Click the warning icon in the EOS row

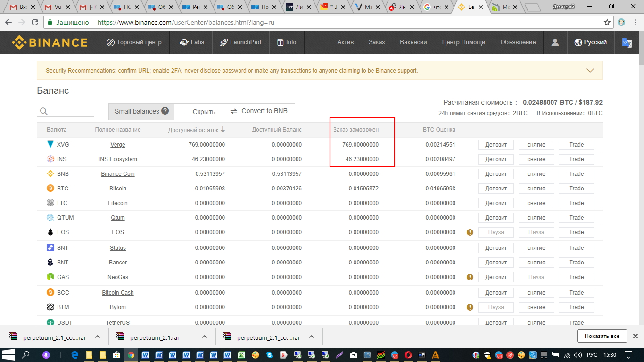pyautogui.click(x=470, y=232)
